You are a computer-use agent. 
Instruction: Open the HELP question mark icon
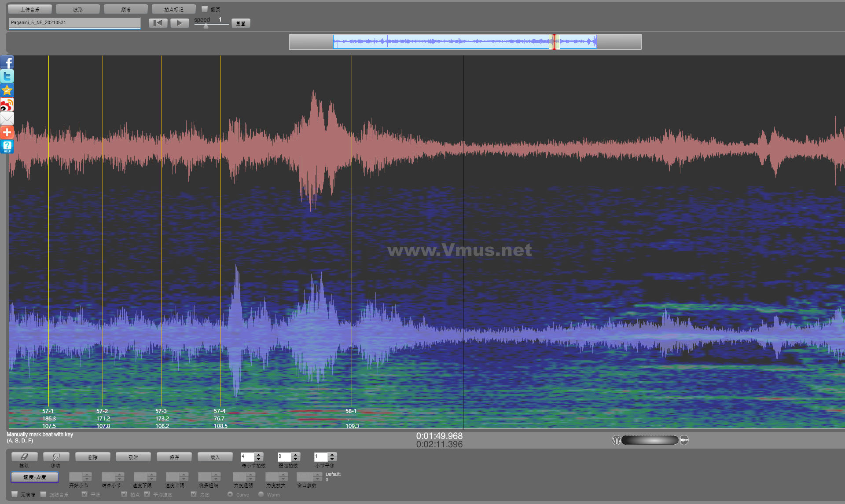tap(7, 147)
